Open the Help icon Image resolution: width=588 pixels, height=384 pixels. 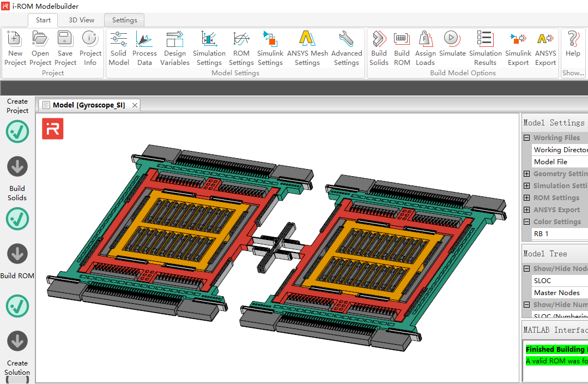pyautogui.click(x=573, y=44)
